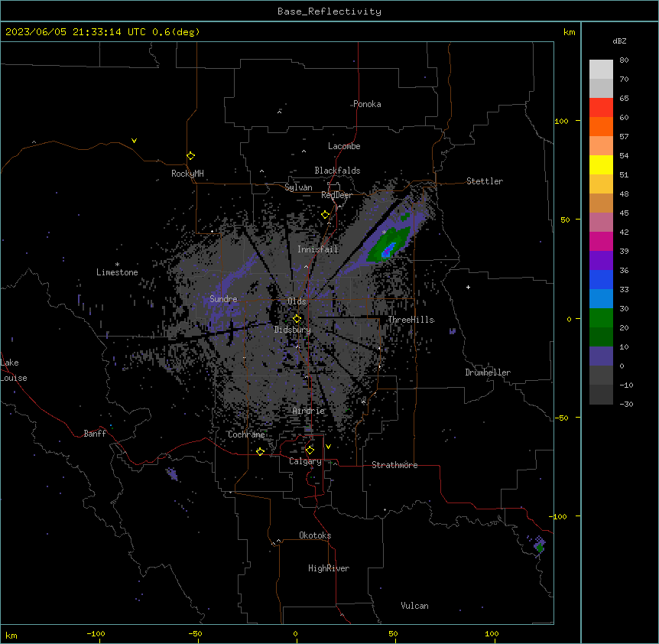Click the white caret marker below Innisfail label

[x=306, y=266]
